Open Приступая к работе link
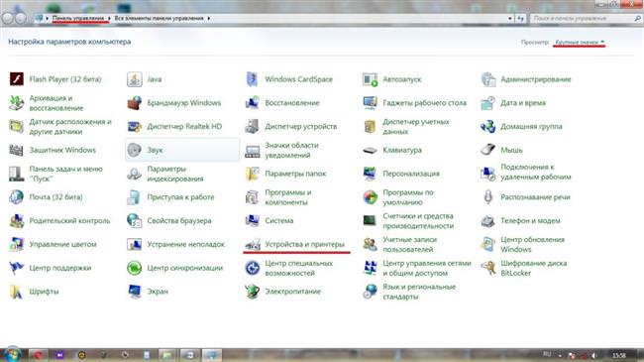 [x=180, y=197]
